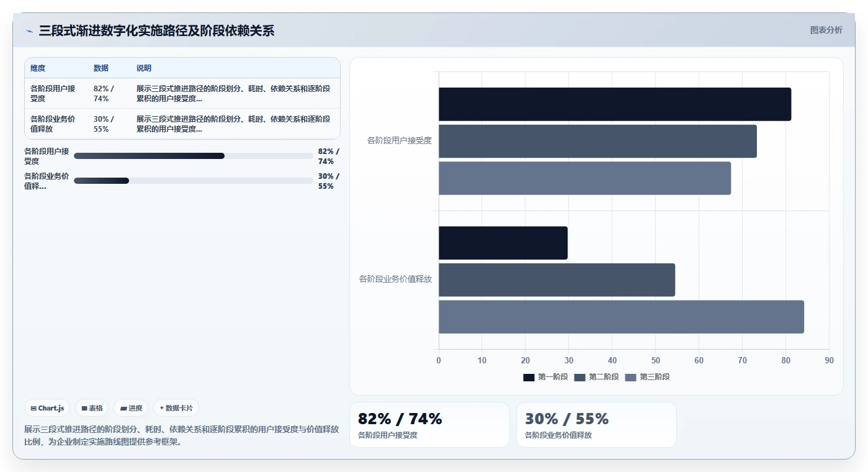868x472 pixels.
Task: Click third-stage bar of 各阶段用户接受度
Action: [584, 178]
